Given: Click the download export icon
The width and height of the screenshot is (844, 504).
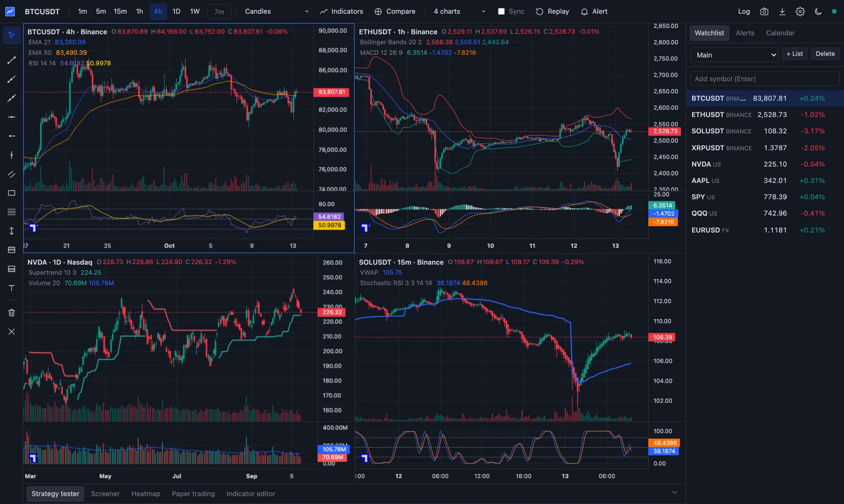Looking at the screenshot, I should coord(782,12).
